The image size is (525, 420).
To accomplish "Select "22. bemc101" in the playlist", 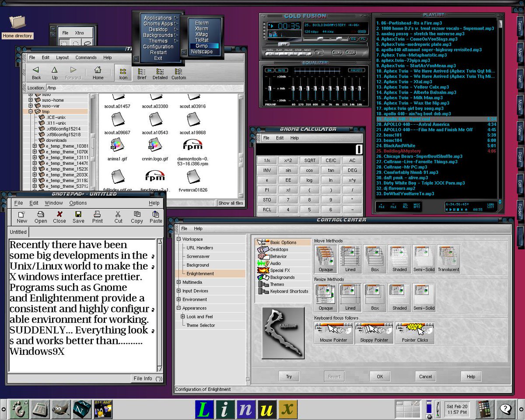I will tap(436, 135).
